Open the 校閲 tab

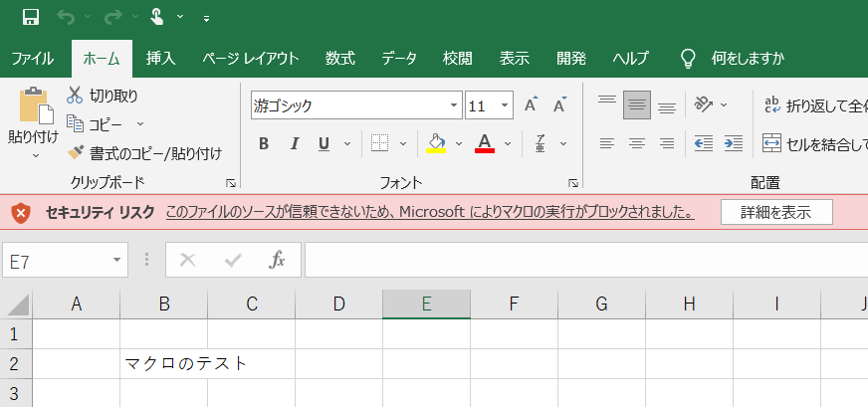point(457,58)
